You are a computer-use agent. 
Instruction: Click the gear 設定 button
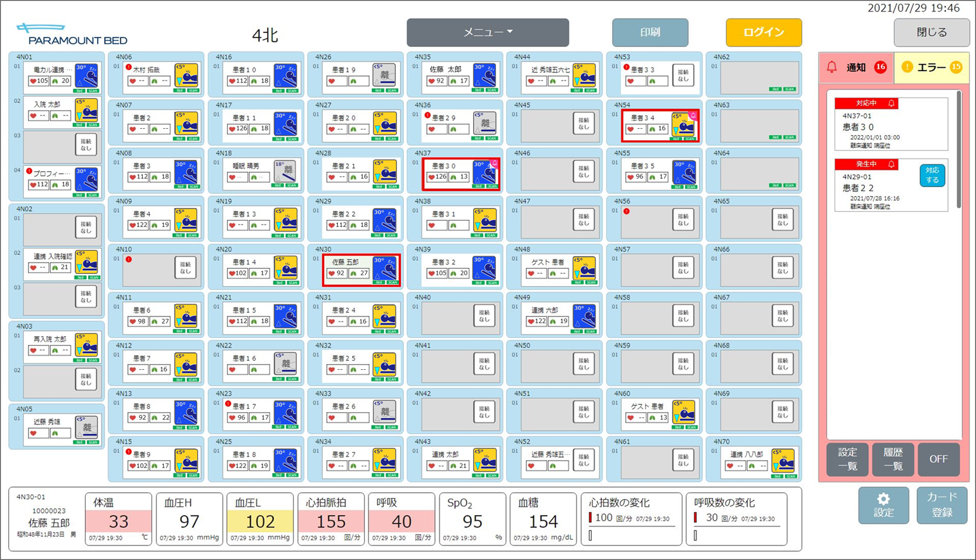pos(883,505)
